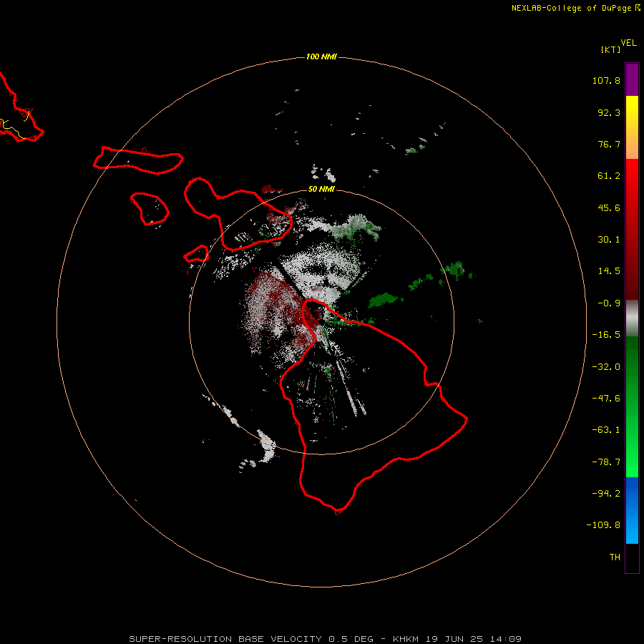Viewport: 644px width, 644px height.
Task: Click the 45.6 scale value
Action: coord(609,208)
